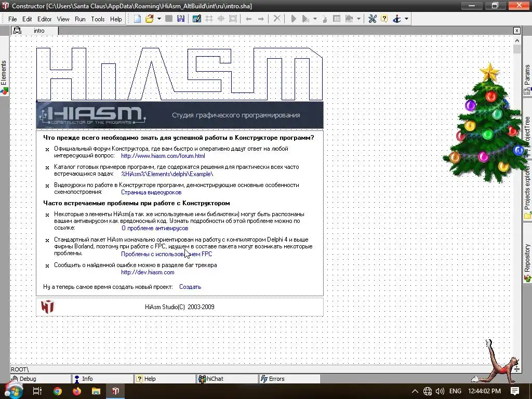Click the Run play triangle icon
Viewport: 532px width, 399px height.
[x=294, y=19]
